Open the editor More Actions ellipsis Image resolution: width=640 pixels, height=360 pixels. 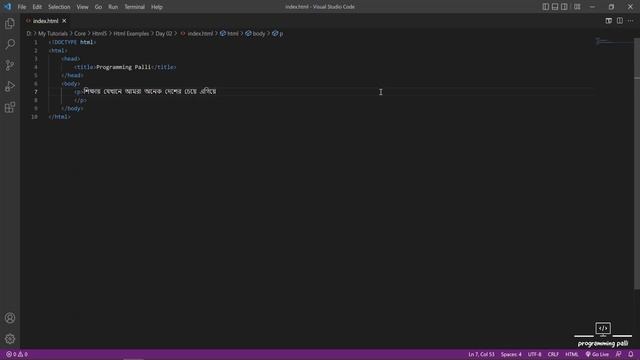point(631,21)
